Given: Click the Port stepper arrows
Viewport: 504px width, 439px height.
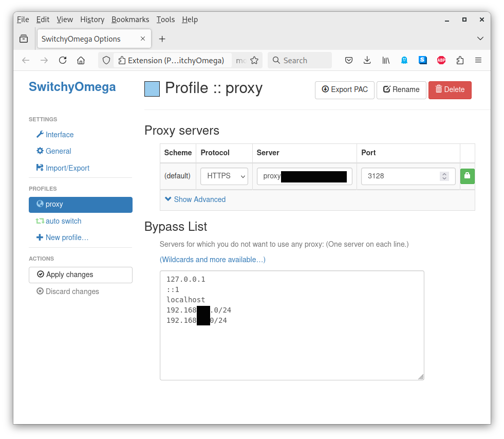Looking at the screenshot, I should coord(444,176).
